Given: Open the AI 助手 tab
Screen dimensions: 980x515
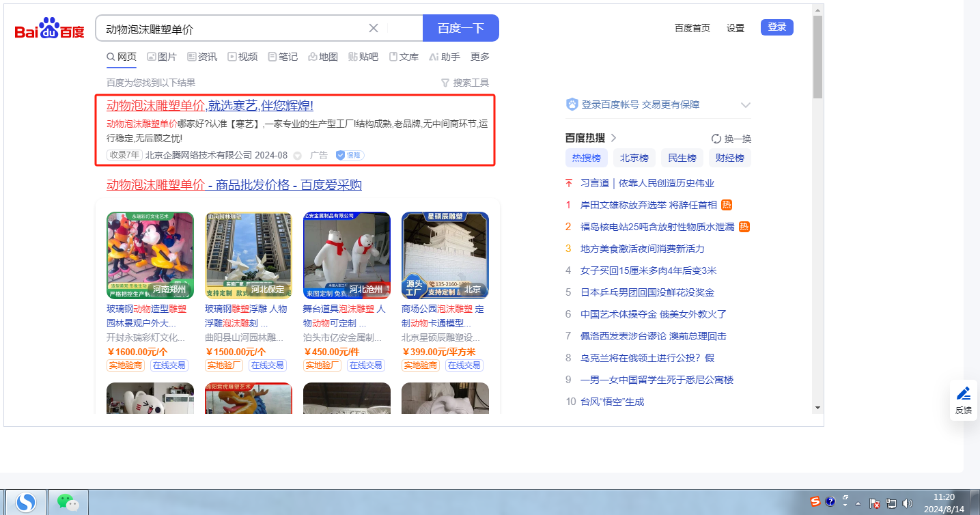Looking at the screenshot, I should point(445,57).
